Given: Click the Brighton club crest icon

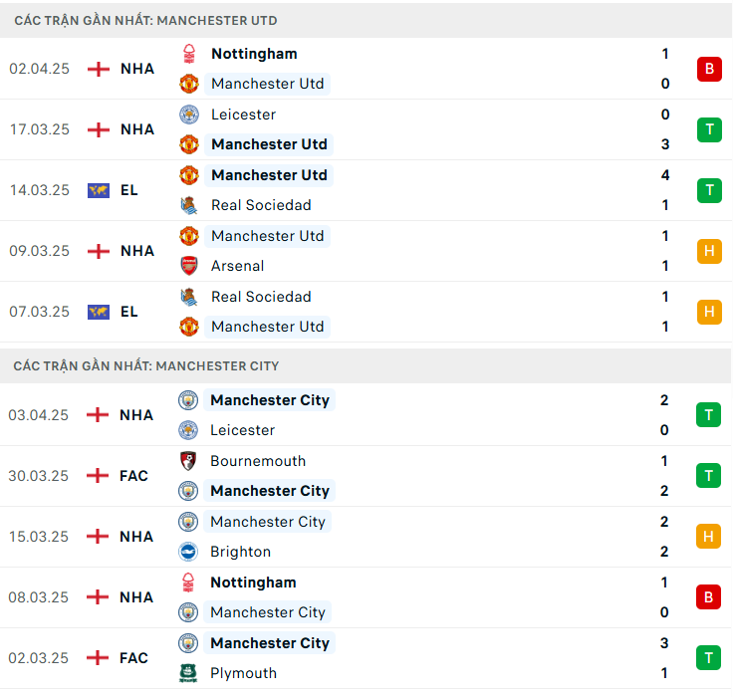Looking at the screenshot, I should click(x=187, y=552).
